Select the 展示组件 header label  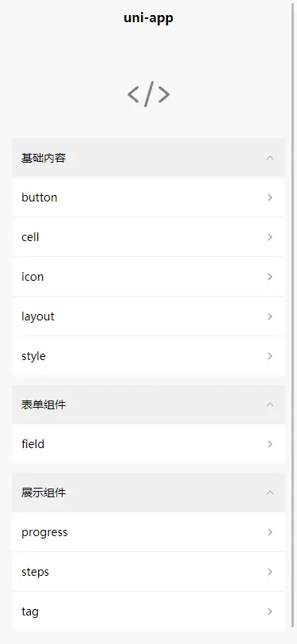44,493
